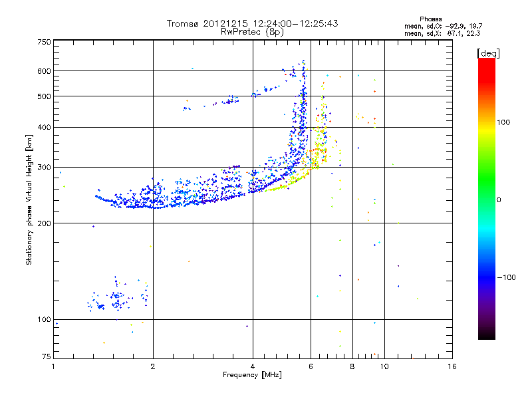Click the y-axis tick label '750'
This screenshot has width=532, height=399.
click(44, 42)
